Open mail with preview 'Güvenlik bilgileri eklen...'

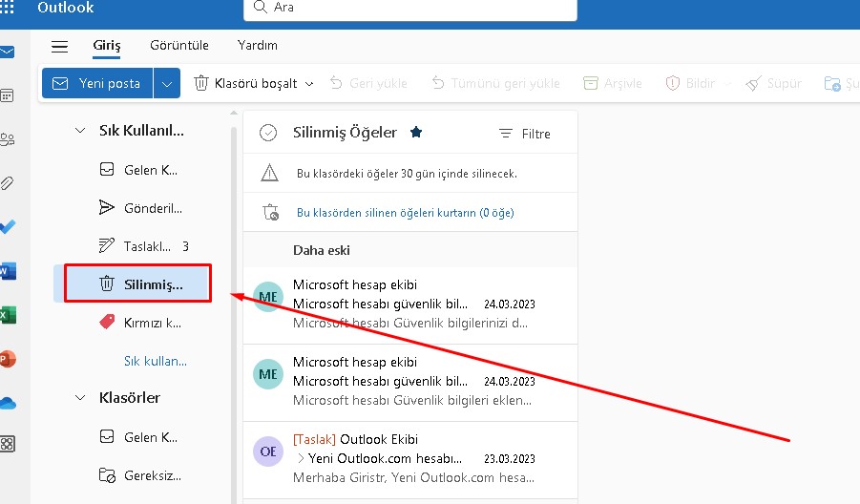pyautogui.click(x=410, y=384)
